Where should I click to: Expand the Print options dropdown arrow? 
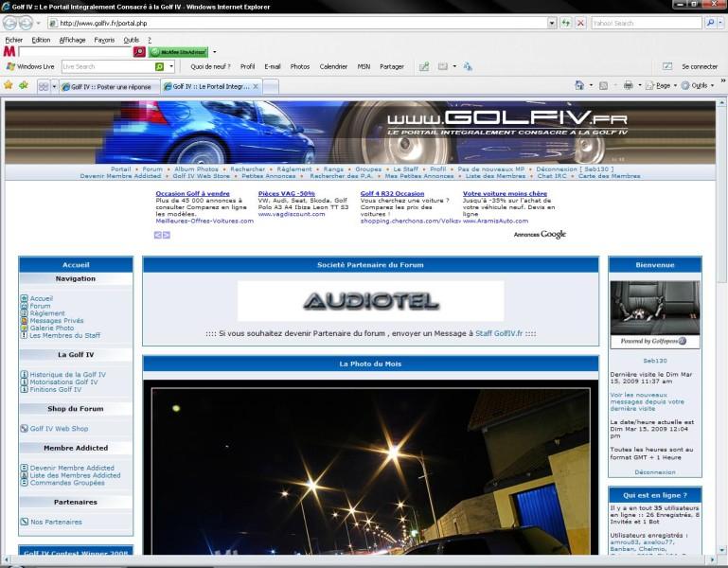(639, 85)
